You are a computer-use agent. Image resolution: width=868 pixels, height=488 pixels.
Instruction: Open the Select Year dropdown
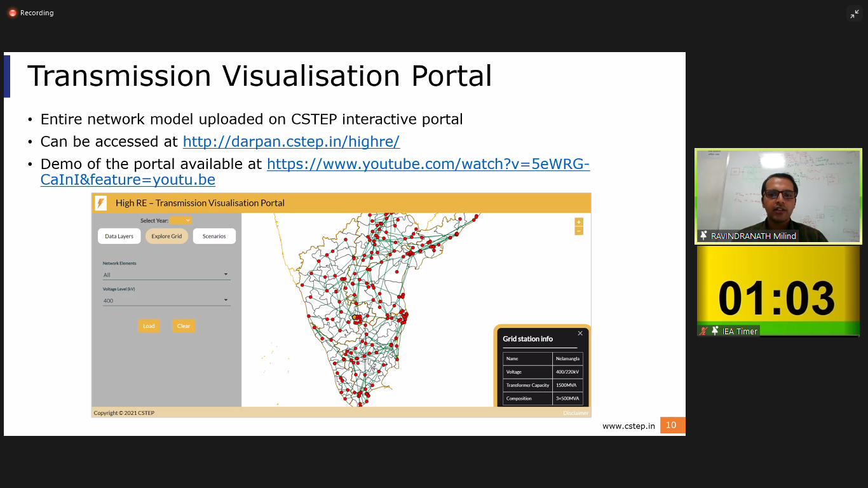[x=180, y=220]
